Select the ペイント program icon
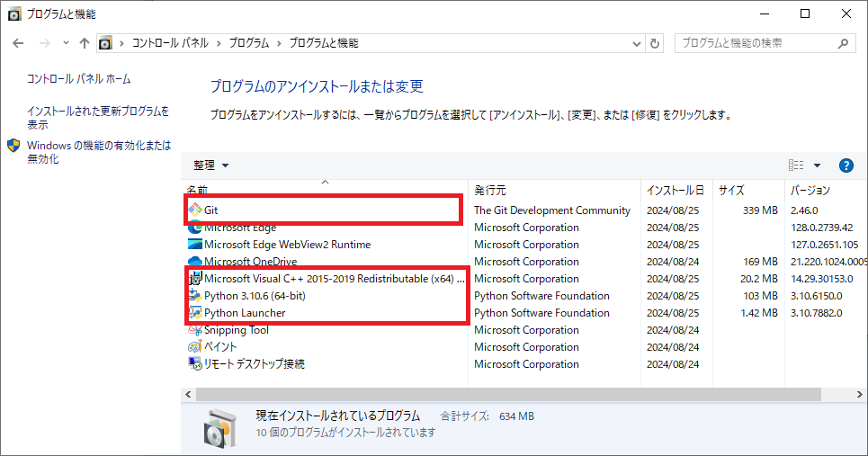868x456 pixels. pos(195,347)
